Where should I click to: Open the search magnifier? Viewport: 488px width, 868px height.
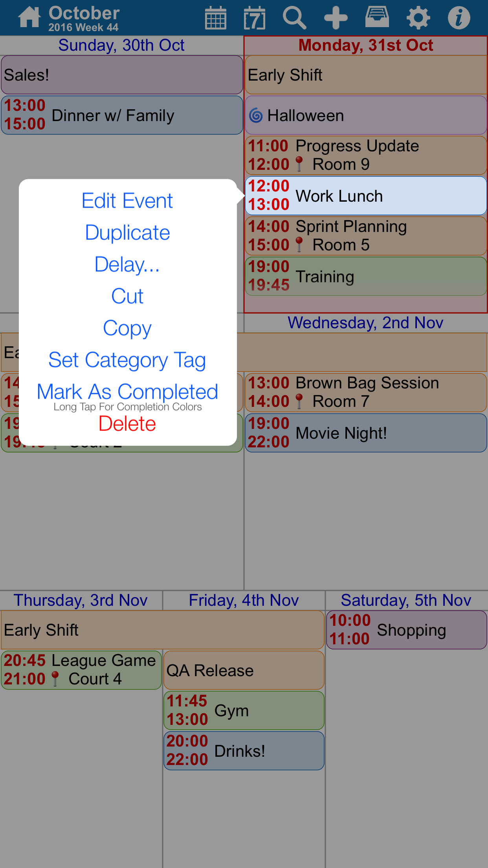pos(294,18)
